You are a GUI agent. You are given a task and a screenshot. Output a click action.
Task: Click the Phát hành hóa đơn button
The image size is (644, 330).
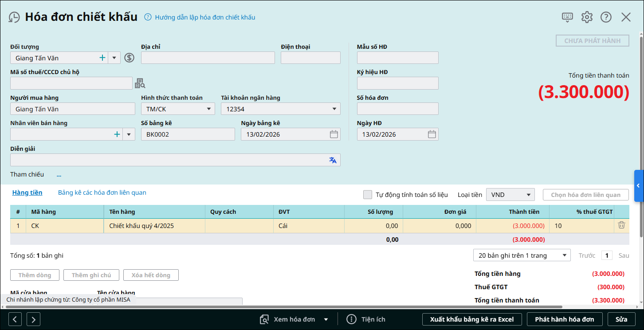[x=564, y=319]
